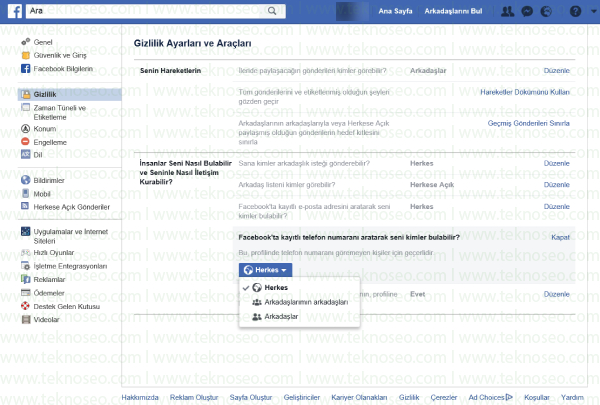
Task: Open Hakkımızda footer link
Action: 140,397
